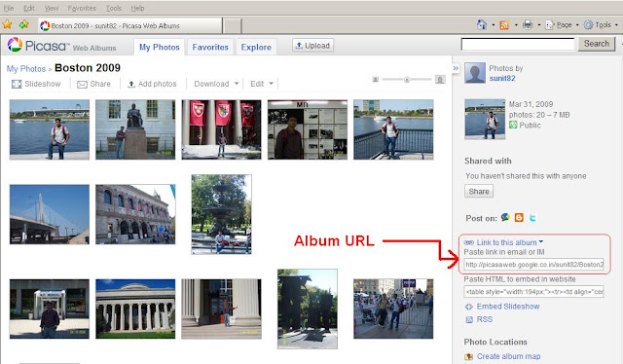Click the RSS feeds icon in browser toolbar
Viewport: 623px width, 364px height.
tap(504, 25)
